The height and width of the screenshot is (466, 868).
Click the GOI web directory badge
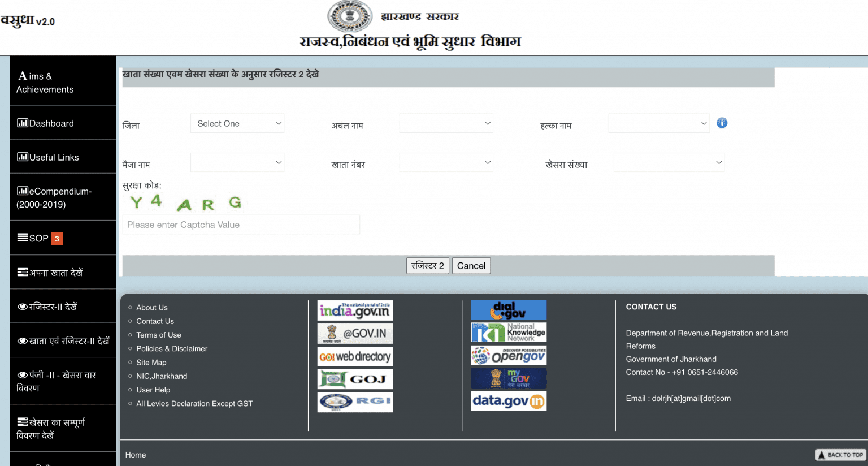tap(355, 356)
